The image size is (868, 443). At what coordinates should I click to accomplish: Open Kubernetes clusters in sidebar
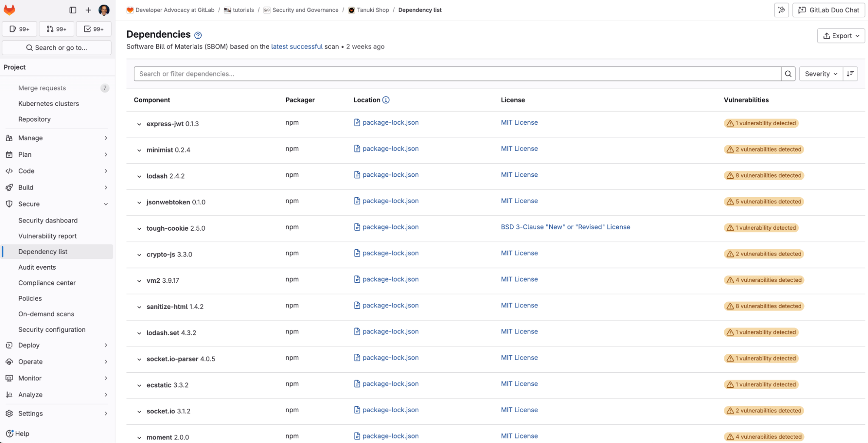point(57,104)
